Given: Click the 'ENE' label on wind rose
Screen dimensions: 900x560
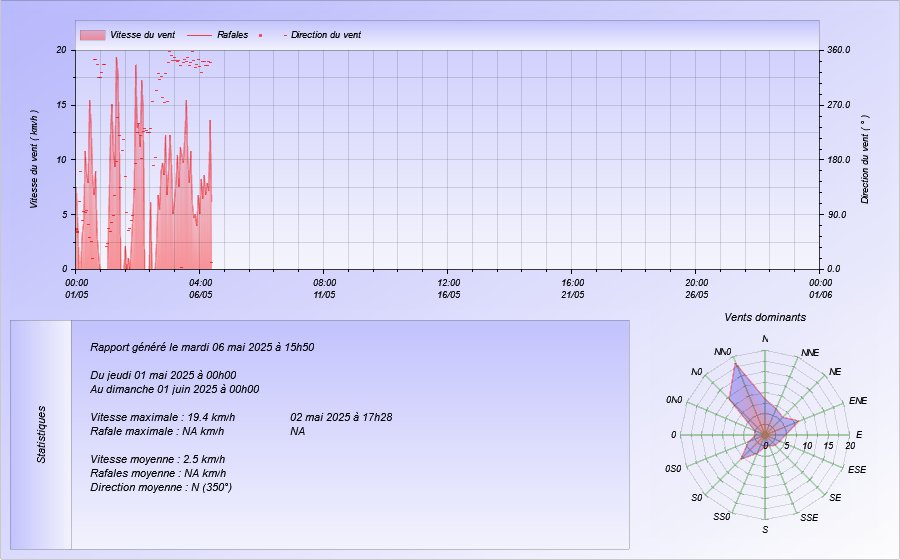Looking at the screenshot, I should click(858, 400).
